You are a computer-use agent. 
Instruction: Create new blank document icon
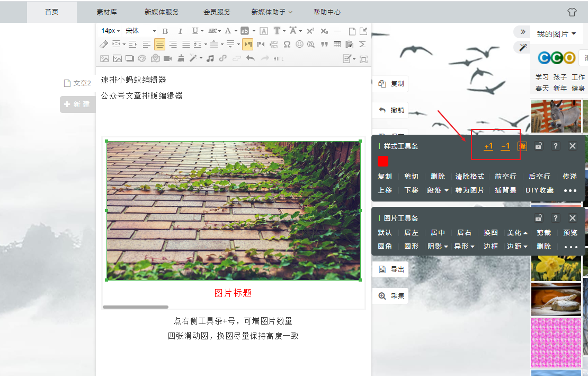click(352, 31)
